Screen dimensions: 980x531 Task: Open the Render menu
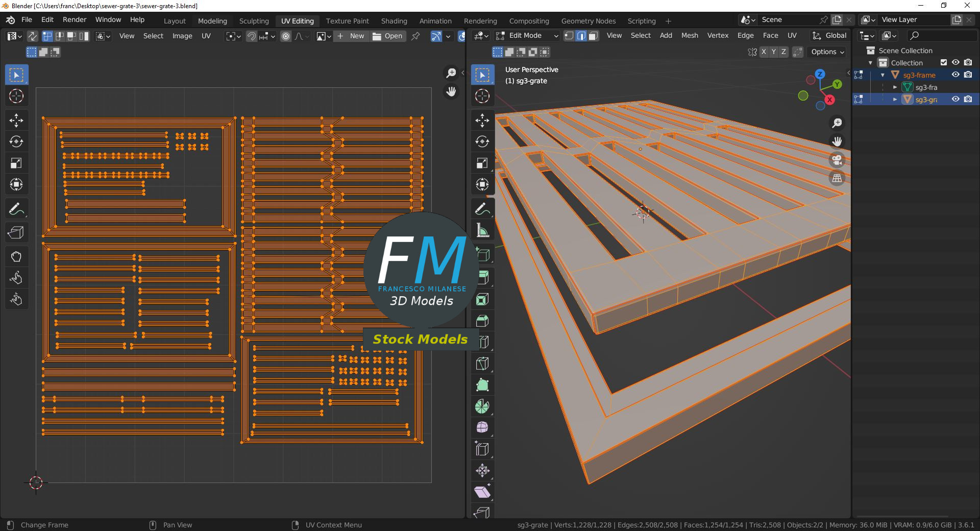pos(75,19)
